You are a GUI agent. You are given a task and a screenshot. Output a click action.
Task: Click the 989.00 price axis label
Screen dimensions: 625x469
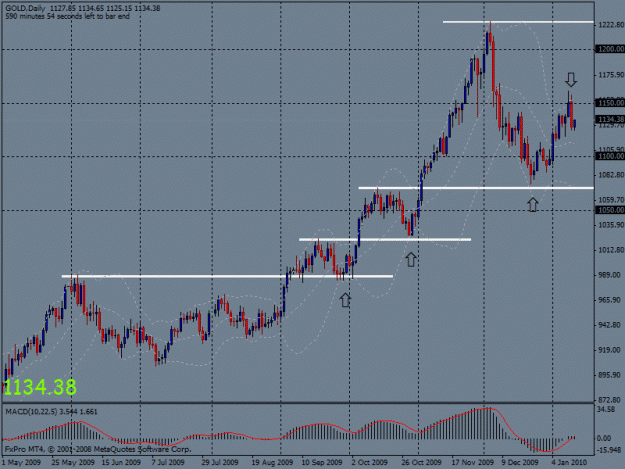(x=609, y=275)
